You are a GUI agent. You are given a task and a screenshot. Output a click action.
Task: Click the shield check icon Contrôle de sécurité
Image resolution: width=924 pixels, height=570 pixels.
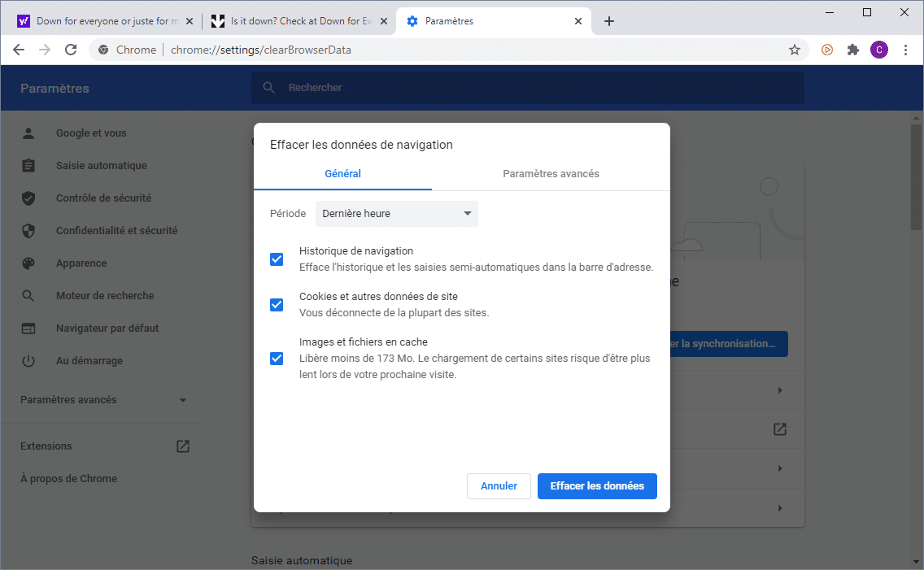[28, 198]
